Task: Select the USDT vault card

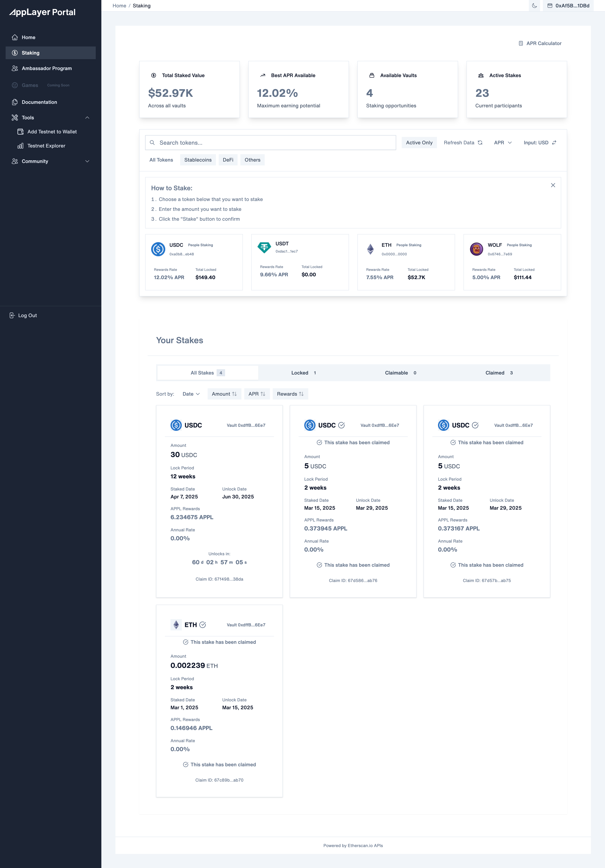Action: click(x=300, y=262)
